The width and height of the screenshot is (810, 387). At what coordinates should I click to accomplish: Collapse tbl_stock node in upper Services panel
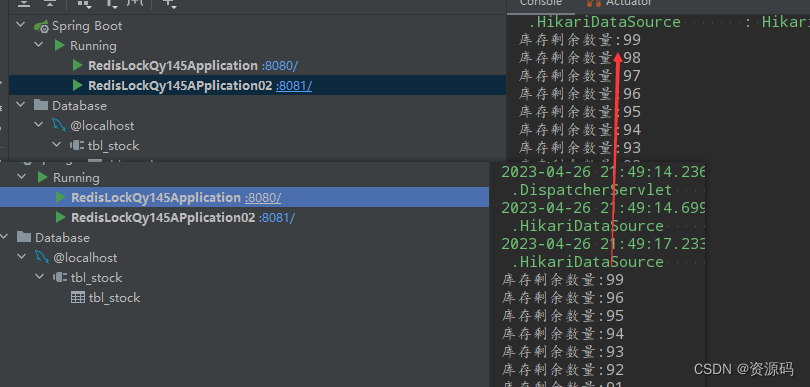[57, 145]
